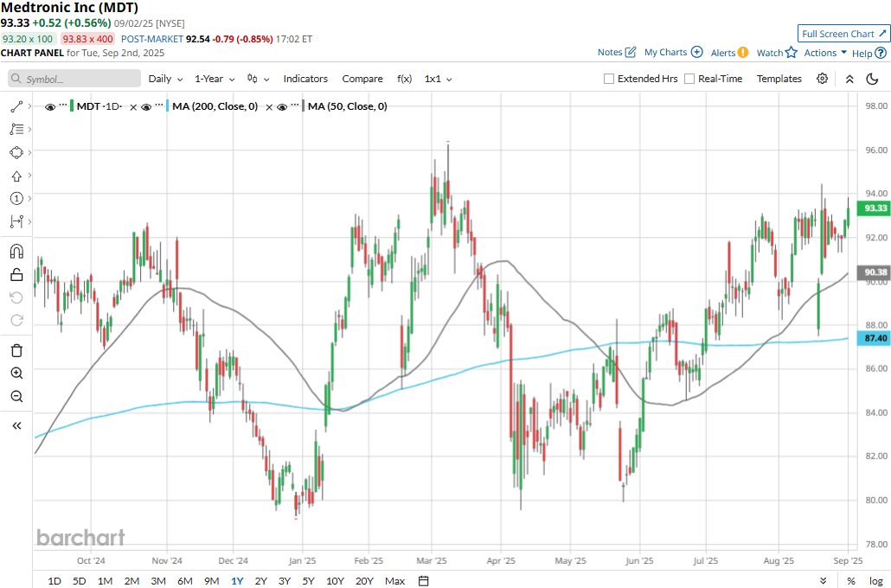The height and width of the screenshot is (588, 891).
Task: Click the grey MA 50 color swatch
Action: [304, 106]
